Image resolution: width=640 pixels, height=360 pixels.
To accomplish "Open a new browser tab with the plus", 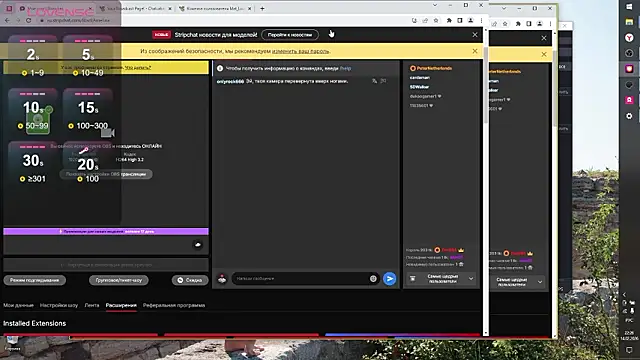I will coord(262,8).
